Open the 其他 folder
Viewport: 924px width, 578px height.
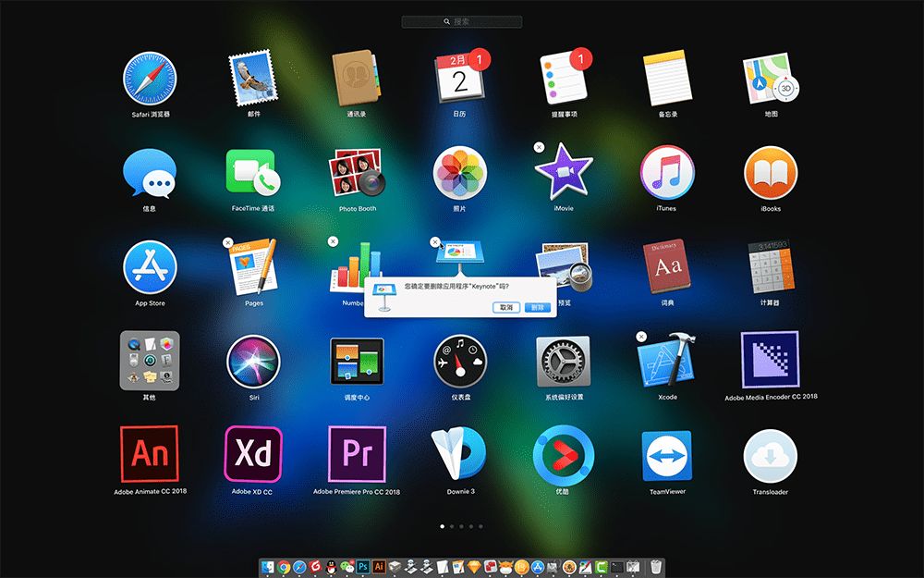(x=150, y=361)
